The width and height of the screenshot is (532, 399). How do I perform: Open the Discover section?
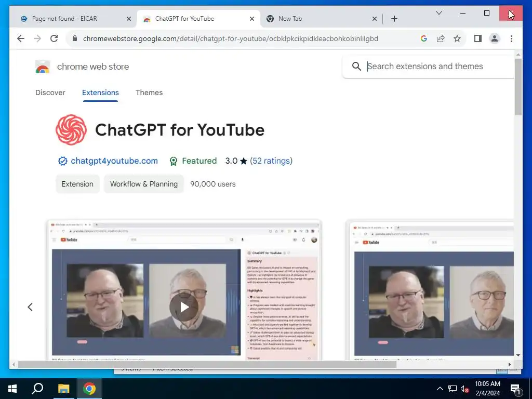[x=50, y=92]
